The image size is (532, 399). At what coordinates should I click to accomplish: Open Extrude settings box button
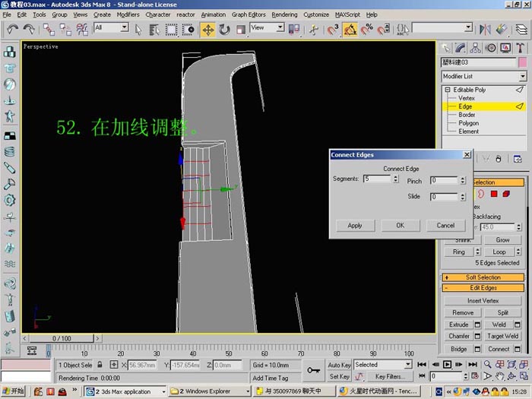coord(477,325)
